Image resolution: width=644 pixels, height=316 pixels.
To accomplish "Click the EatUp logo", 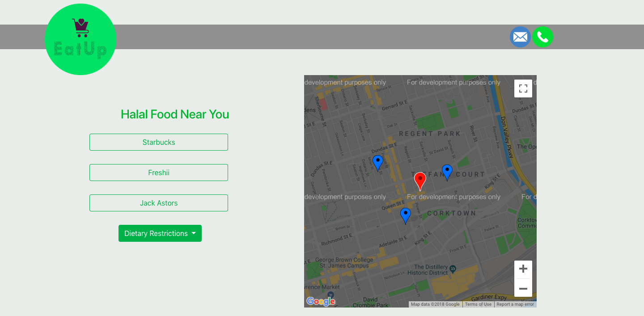I will pyautogui.click(x=80, y=39).
